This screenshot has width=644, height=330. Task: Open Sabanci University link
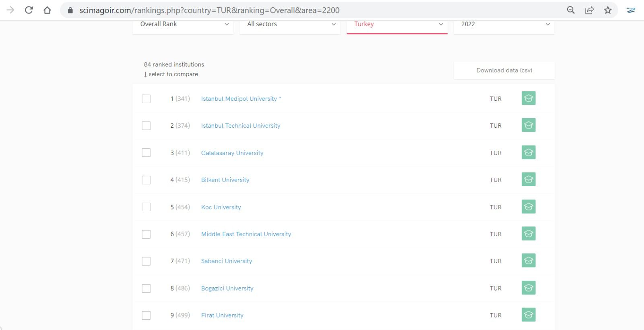tap(227, 261)
